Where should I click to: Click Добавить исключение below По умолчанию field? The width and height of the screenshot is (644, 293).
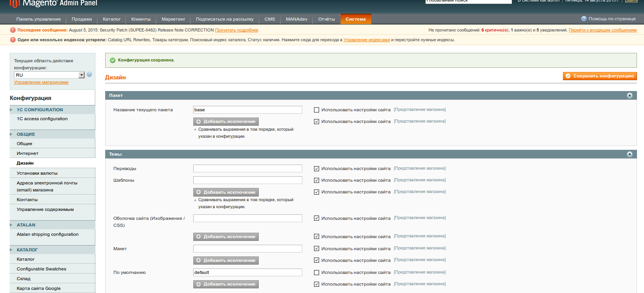pyautogui.click(x=226, y=284)
